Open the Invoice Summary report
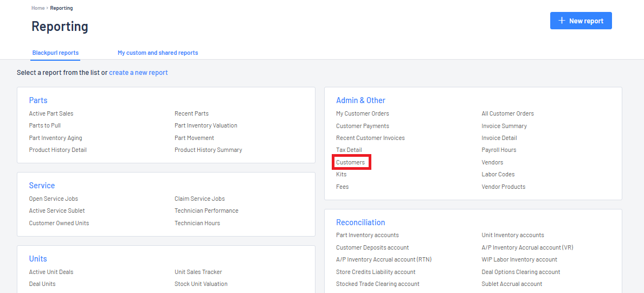The width and height of the screenshot is (644, 293). (504, 126)
